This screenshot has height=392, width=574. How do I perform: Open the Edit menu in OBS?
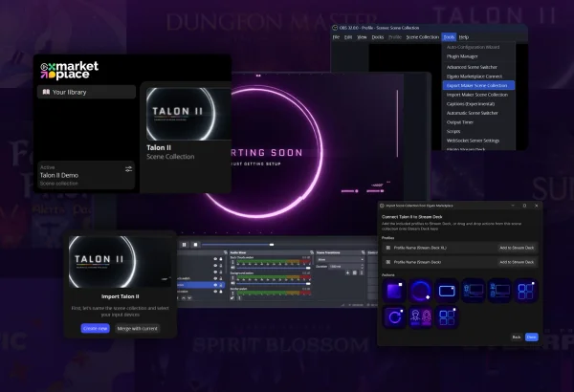click(348, 37)
